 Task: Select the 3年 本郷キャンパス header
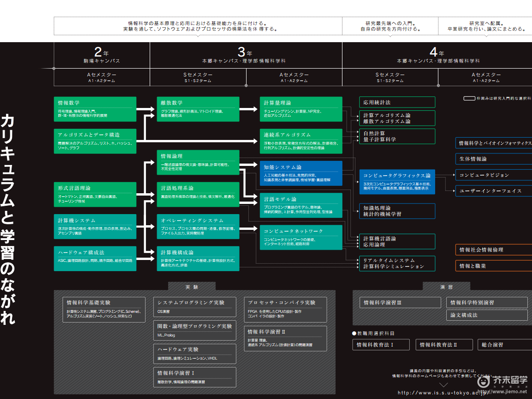(246, 55)
